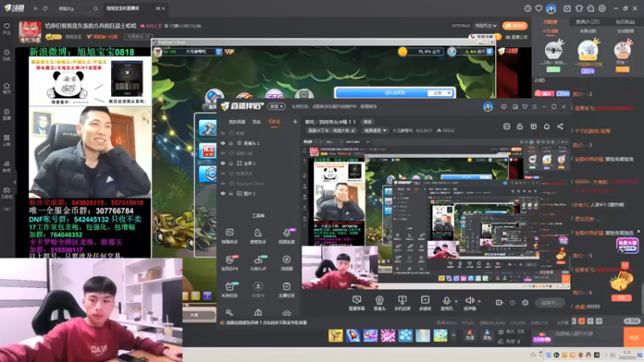Click the Douyu top search box

pyautogui.click(x=77, y=8)
